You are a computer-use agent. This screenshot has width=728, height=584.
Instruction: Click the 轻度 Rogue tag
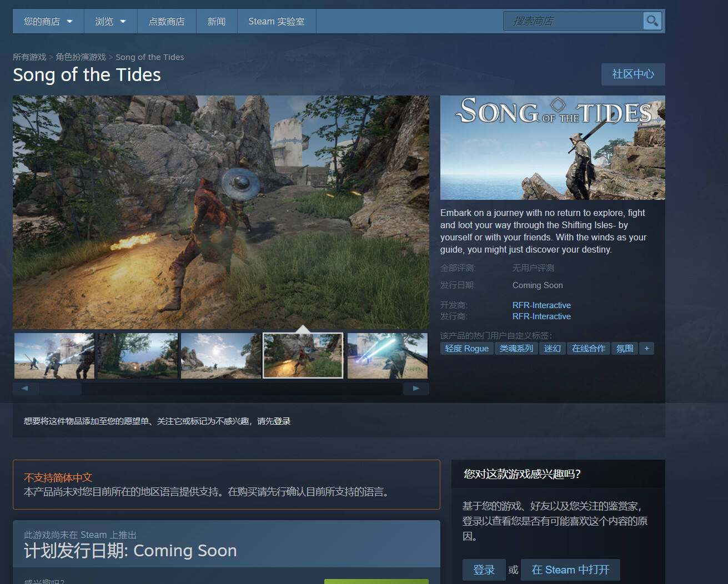pyautogui.click(x=467, y=349)
